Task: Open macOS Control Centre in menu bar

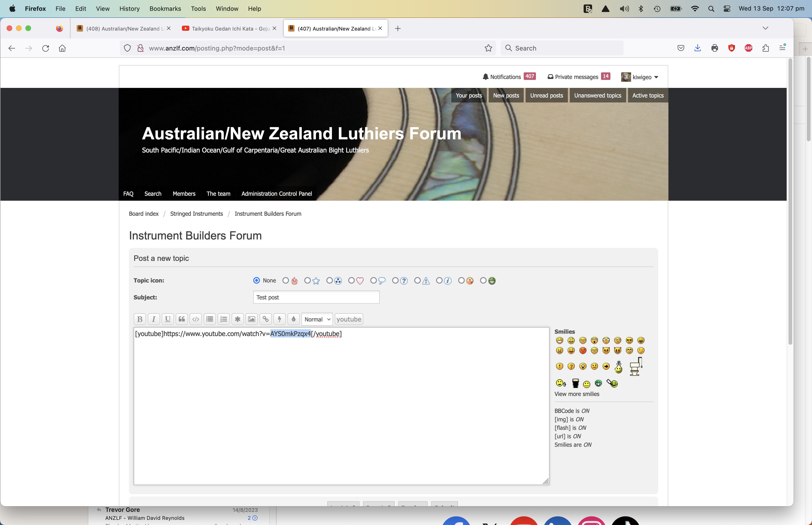Action: click(x=727, y=8)
